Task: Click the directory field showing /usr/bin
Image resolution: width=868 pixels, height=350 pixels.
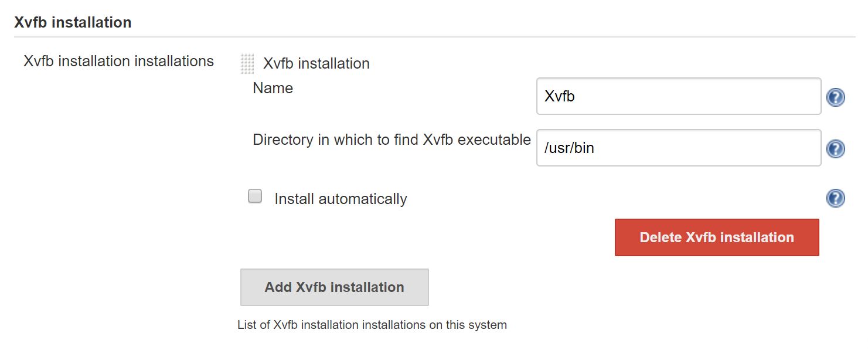Action: (x=679, y=148)
